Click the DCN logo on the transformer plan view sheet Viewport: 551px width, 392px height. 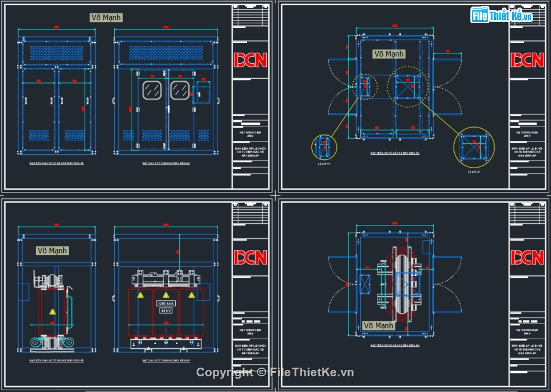tap(527, 257)
